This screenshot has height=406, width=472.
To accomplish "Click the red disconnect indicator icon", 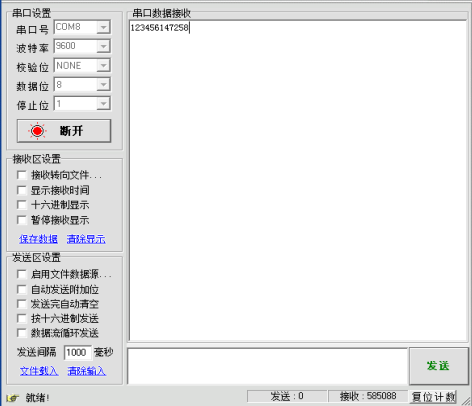I will [37, 131].
